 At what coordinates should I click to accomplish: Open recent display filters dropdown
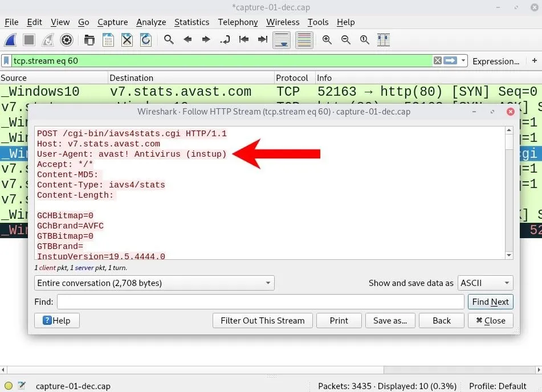tap(463, 61)
